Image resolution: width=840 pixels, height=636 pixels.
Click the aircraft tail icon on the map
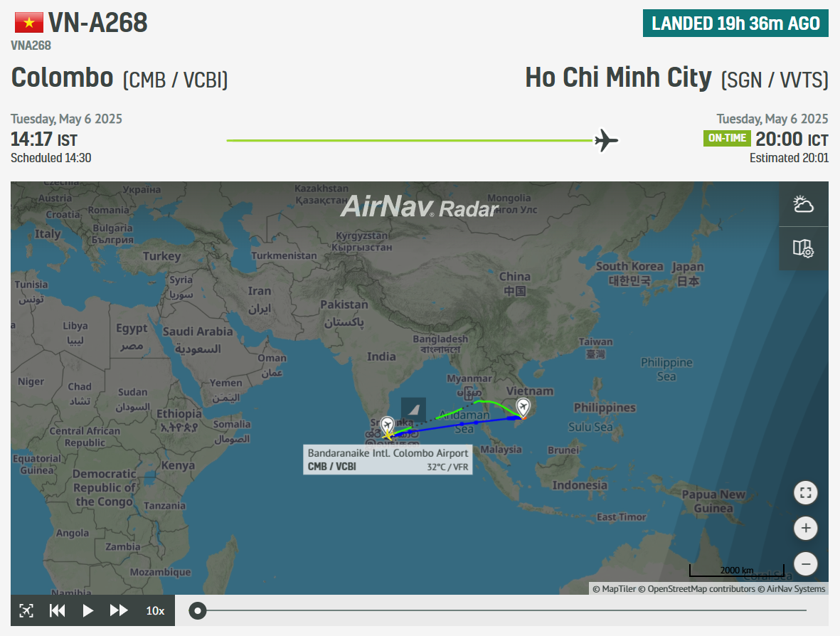coord(413,410)
